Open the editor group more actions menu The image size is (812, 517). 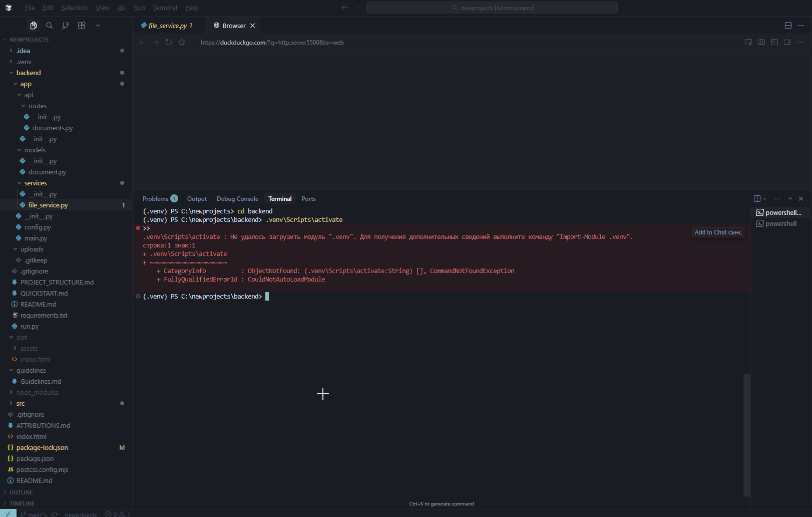point(801,26)
